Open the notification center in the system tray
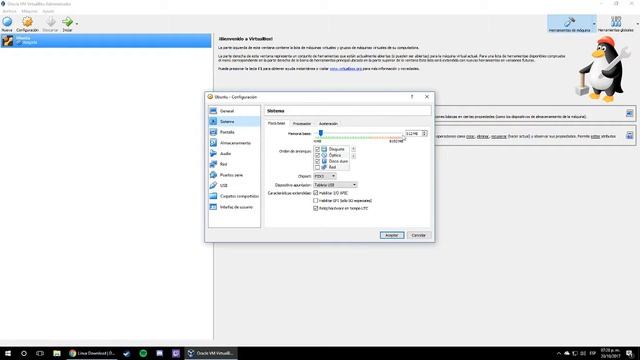The width and height of the screenshot is (640, 360). (x=630, y=353)
